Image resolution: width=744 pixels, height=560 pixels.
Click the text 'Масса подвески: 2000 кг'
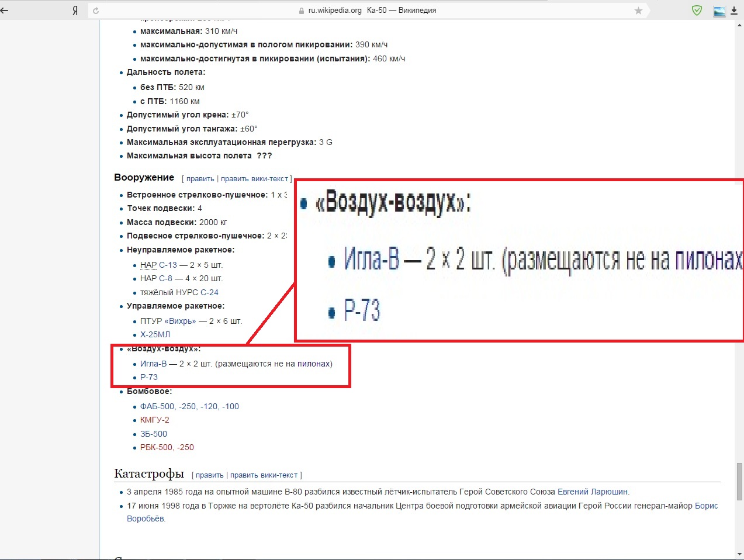click(x=177, y=222)
